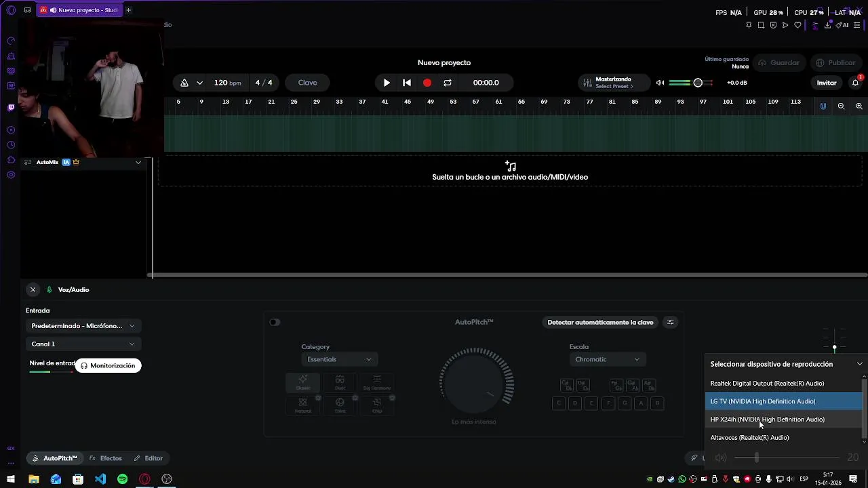The width and height of the screenshot is (868, 488).
Task: Adjust the system volume slider
Action: click(757, 457)
